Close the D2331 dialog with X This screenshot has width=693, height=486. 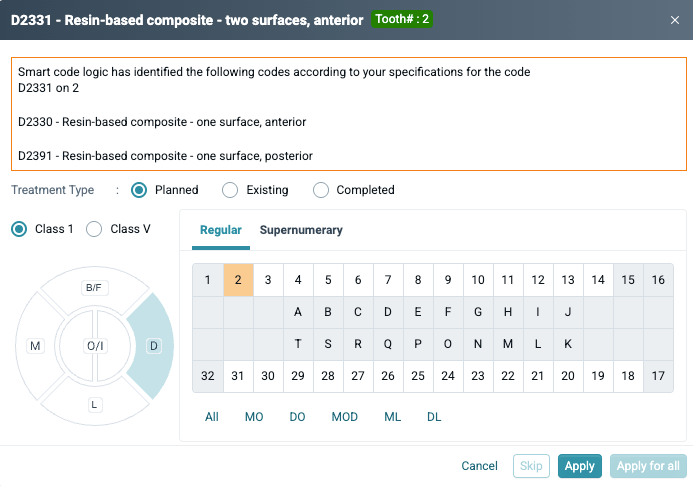point(674,20)
